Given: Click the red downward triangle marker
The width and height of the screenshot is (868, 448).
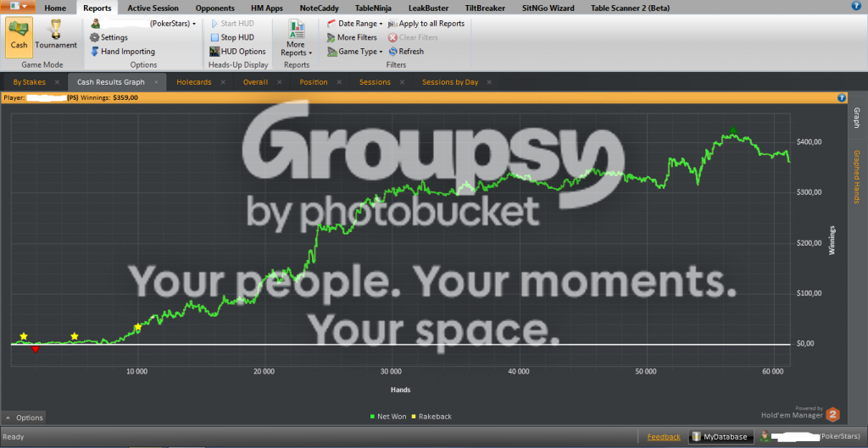Looking at the screenshot, I should tap(36, 350).
